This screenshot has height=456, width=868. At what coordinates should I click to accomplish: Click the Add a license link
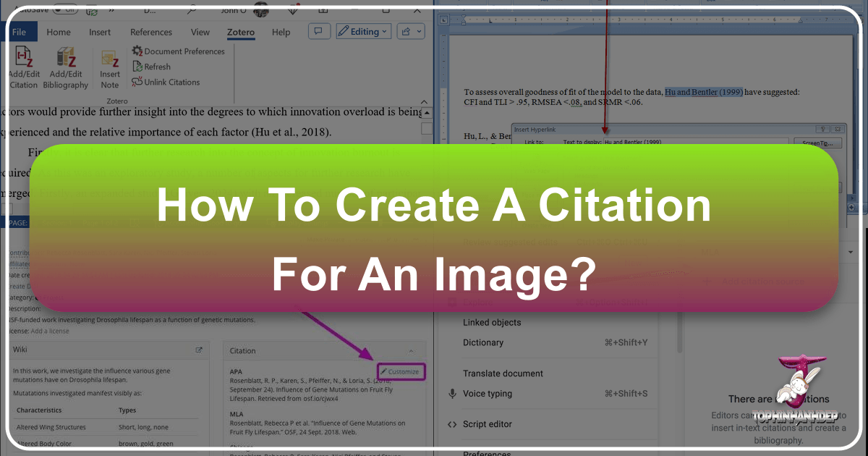pyautogui.click(x=50, y=331)
